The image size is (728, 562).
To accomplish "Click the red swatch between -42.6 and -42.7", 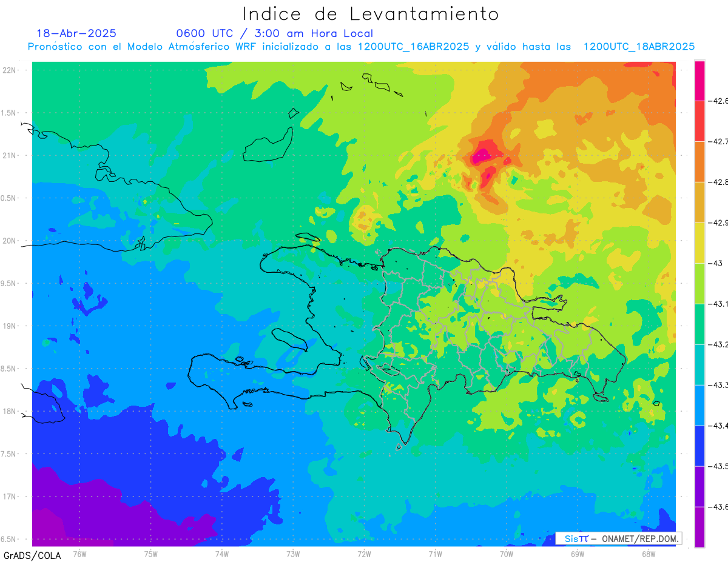I will pyautogui.click(x=699, y=121).
